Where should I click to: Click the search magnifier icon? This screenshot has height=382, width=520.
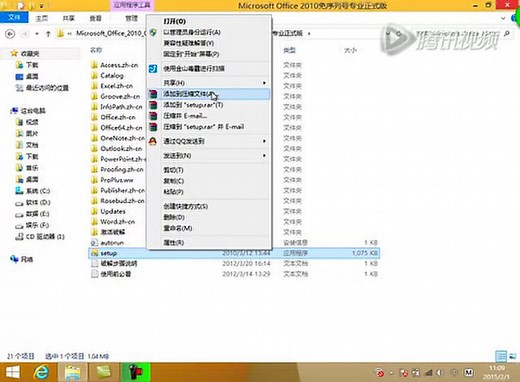pos(507,33)
